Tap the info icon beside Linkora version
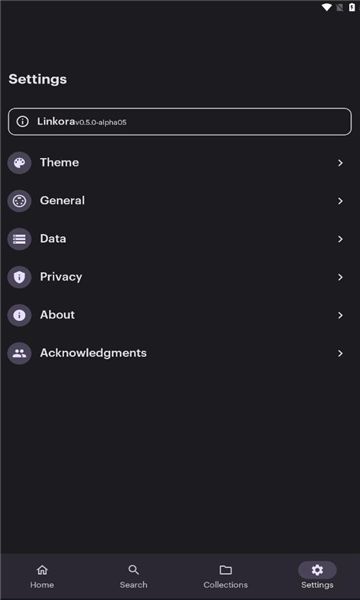Image resolution: width=360 pixels, height=600 pixels. [23, 122]
